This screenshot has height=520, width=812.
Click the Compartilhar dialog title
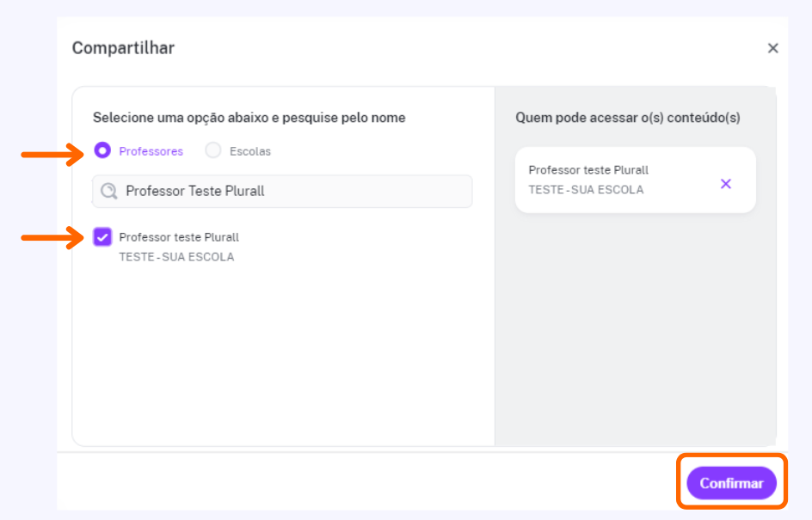click(x=123, y=47)
